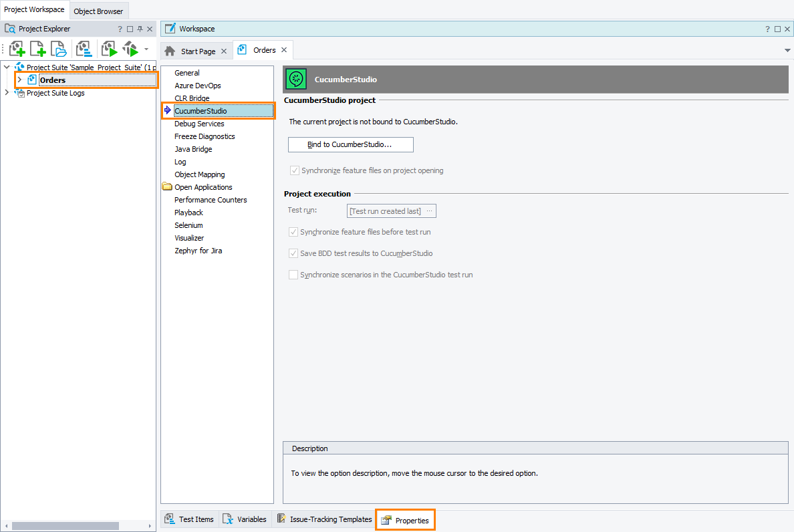Expand the Orders project node
794x532 pixels.
pos(19,80)
